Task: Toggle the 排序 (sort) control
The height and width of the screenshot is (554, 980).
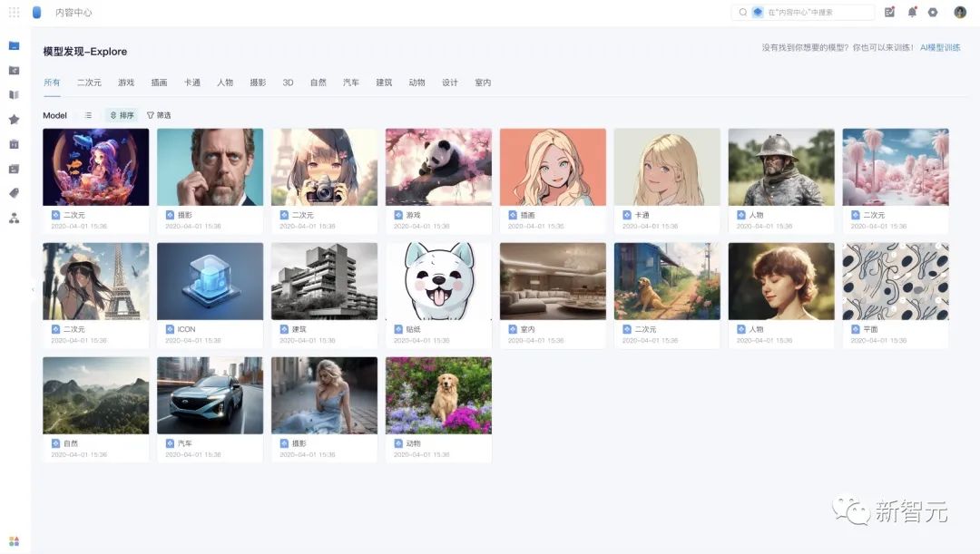Action: click(122, 115)
